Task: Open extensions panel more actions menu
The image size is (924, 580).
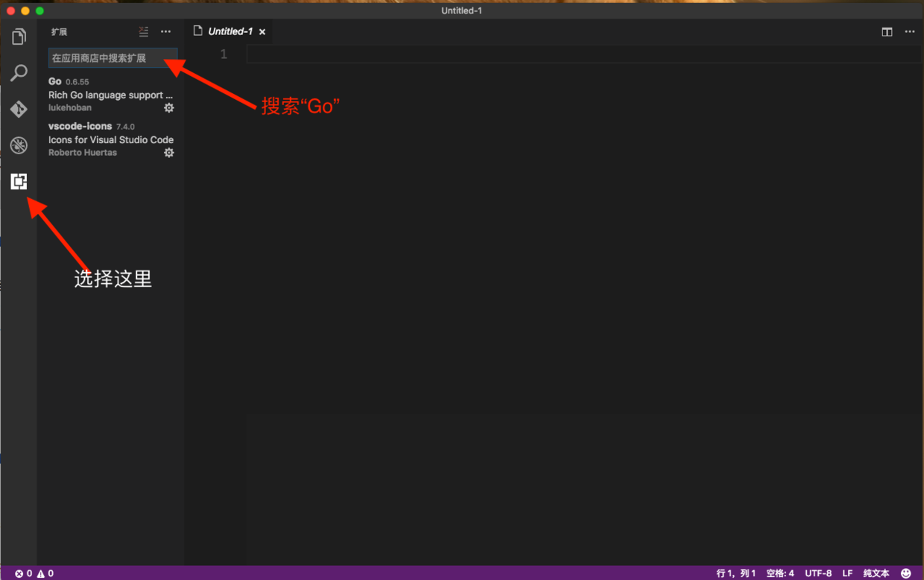Action: (x=166, y=32)
